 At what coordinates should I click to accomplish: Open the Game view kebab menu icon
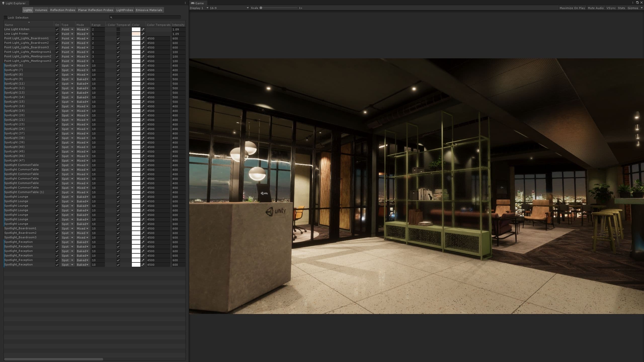(x=633, y=3)
